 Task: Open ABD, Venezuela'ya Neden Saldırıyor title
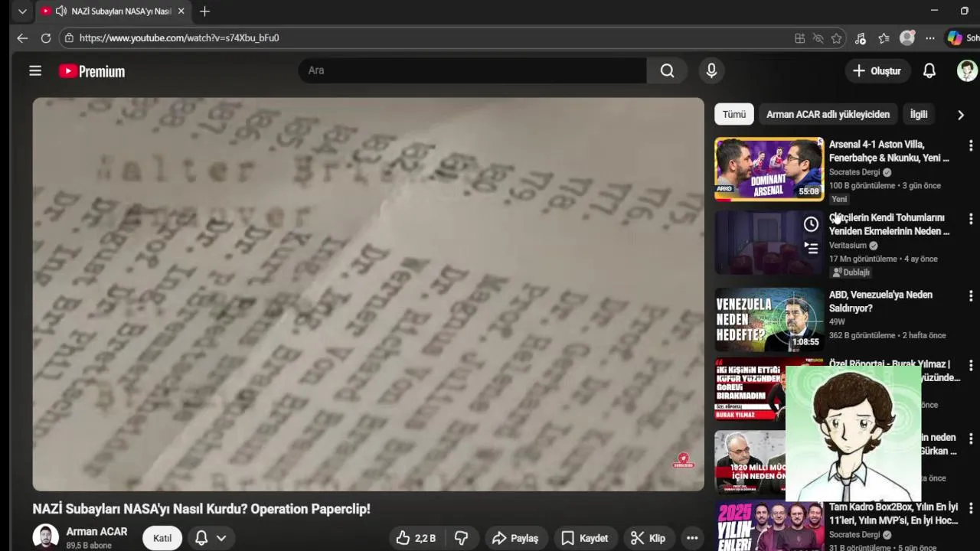click(x=880, y=301)
